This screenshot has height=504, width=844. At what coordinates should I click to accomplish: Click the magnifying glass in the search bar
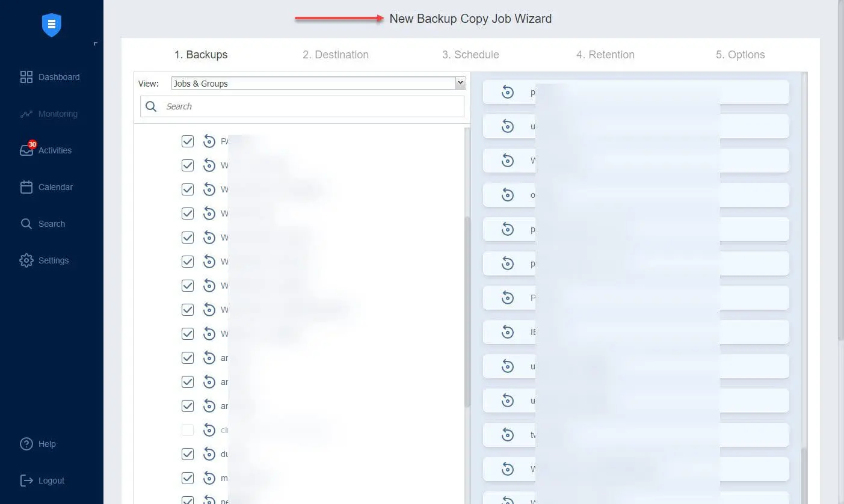(x=151, y=106)
